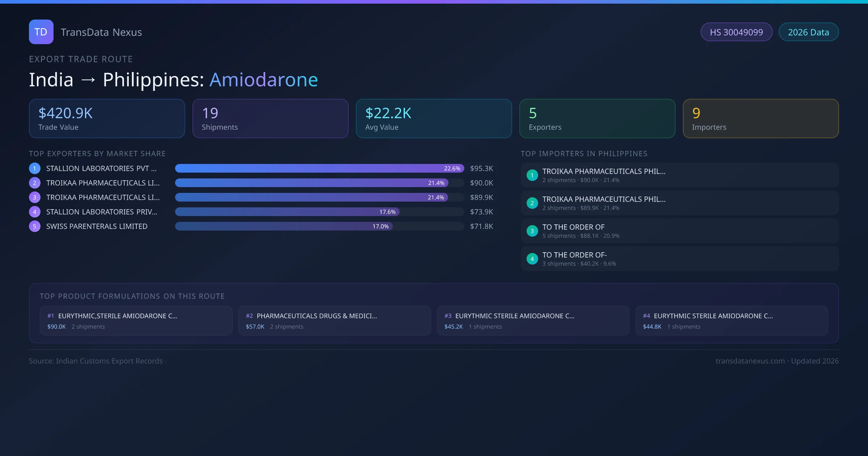The image size is (868, 456).
Task: Click exporter rank 2 circle badge
Action: pos(35,183)
